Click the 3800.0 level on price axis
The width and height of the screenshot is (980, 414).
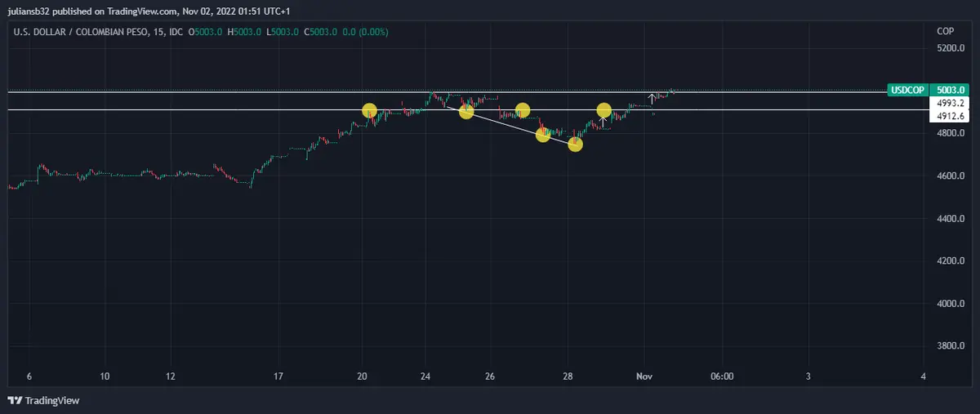point(951,346)
